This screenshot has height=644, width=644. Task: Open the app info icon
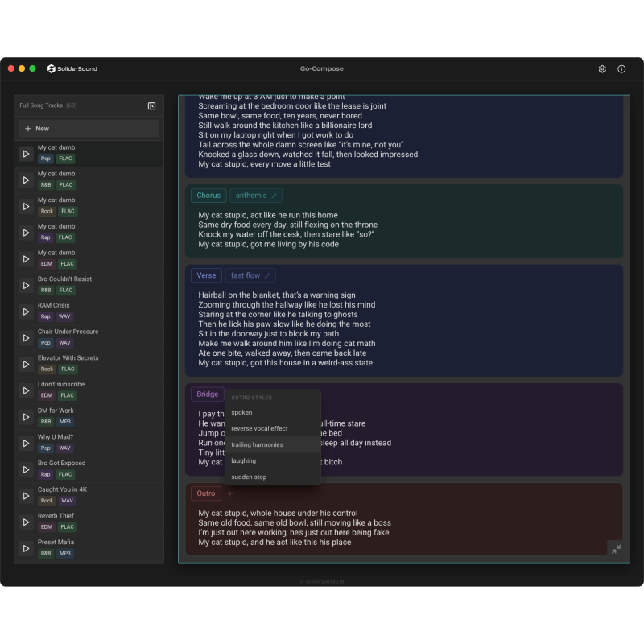click(x=621, y=69)
